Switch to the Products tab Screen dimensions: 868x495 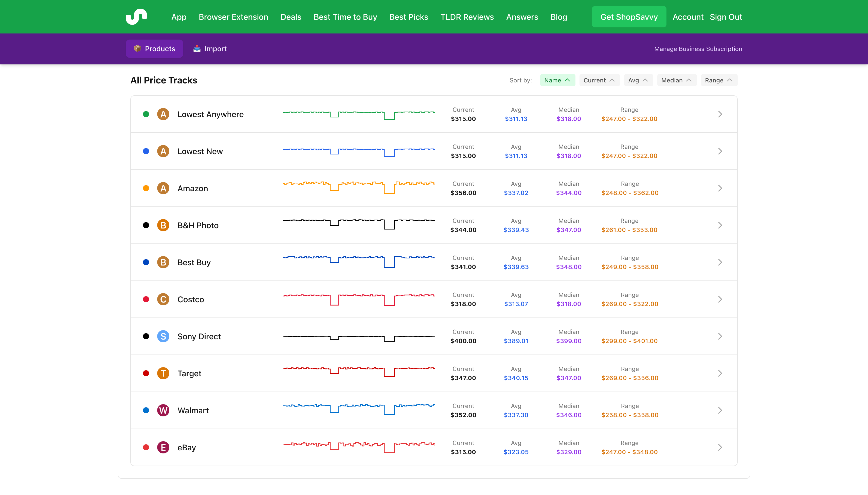pos(154,48)
